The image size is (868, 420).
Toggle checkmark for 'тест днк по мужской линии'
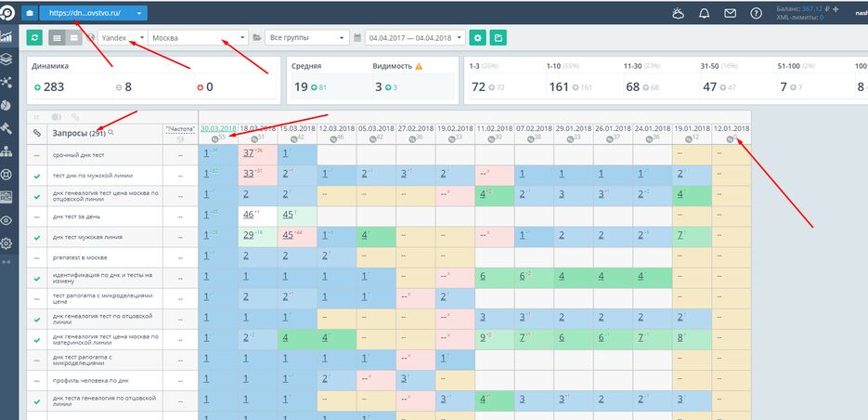pos(36,175)
